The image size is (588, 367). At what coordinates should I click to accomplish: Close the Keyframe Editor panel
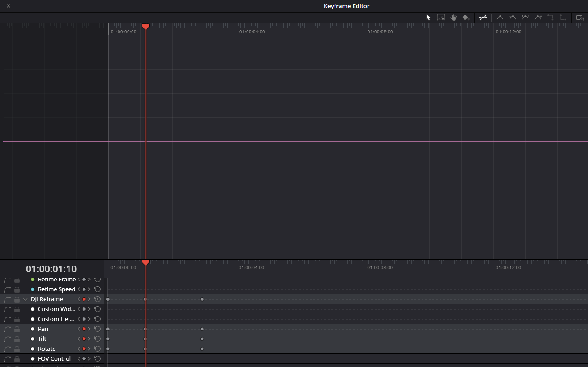9,6
